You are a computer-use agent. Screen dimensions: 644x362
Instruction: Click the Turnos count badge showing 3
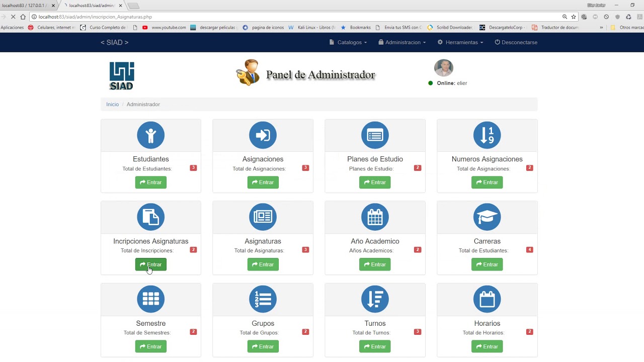[418, 332]
